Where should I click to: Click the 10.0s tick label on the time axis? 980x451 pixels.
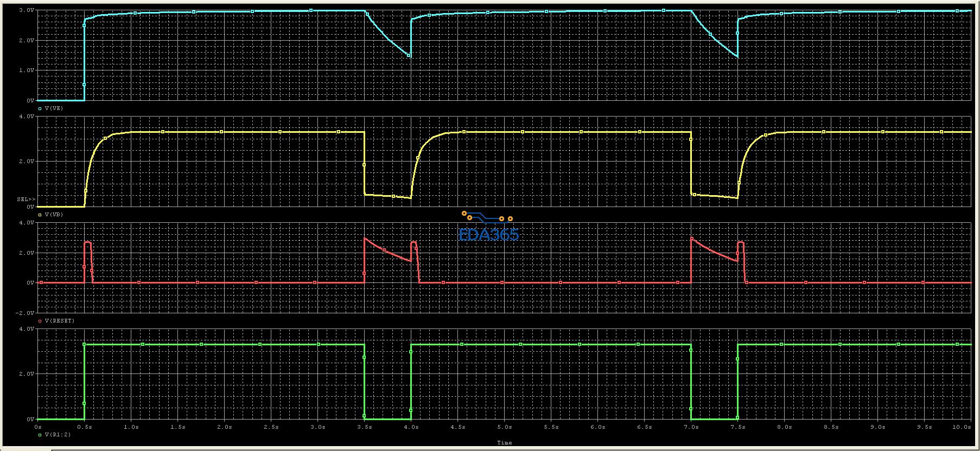point(962,427)
